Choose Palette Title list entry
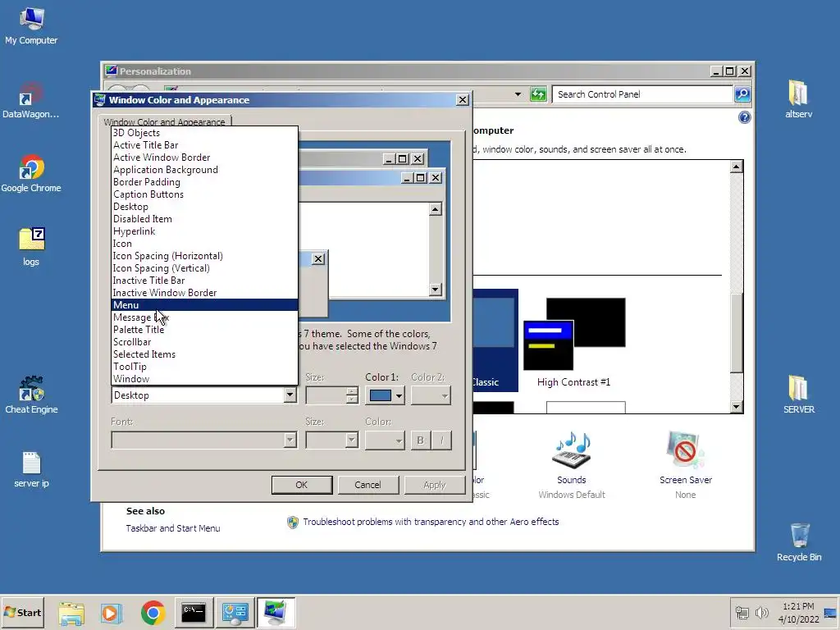The image size is (840, 630). pos(204,330)
